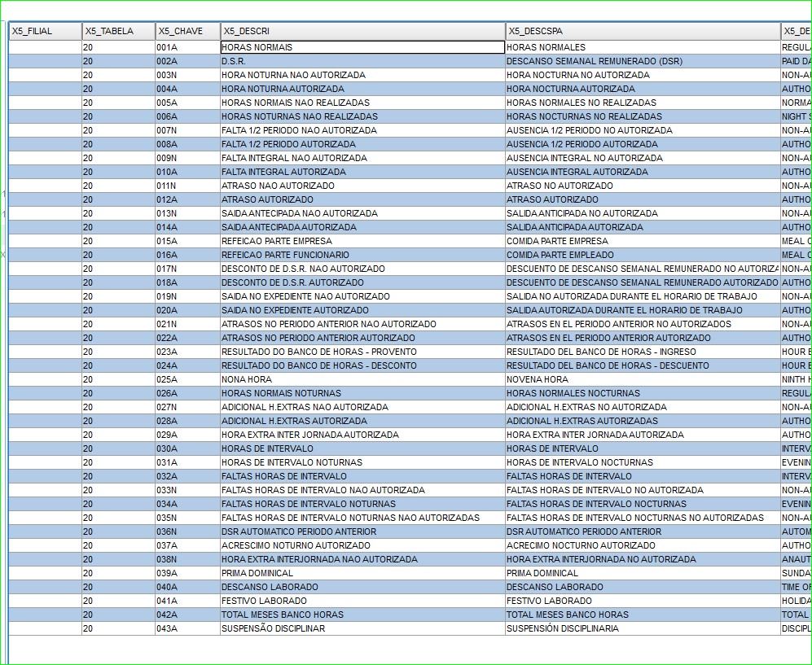Select HORAS NORMAIS NAO REALIZADAS cell
Screen dimensions: 812x665
363,103
